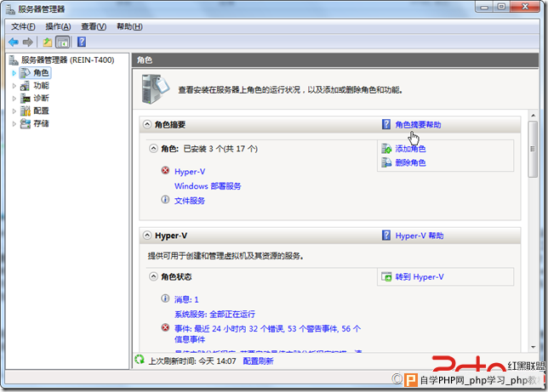Select the 存储 tree item label
This screenshot has height=392, width=548.
[x=41, y=123]
